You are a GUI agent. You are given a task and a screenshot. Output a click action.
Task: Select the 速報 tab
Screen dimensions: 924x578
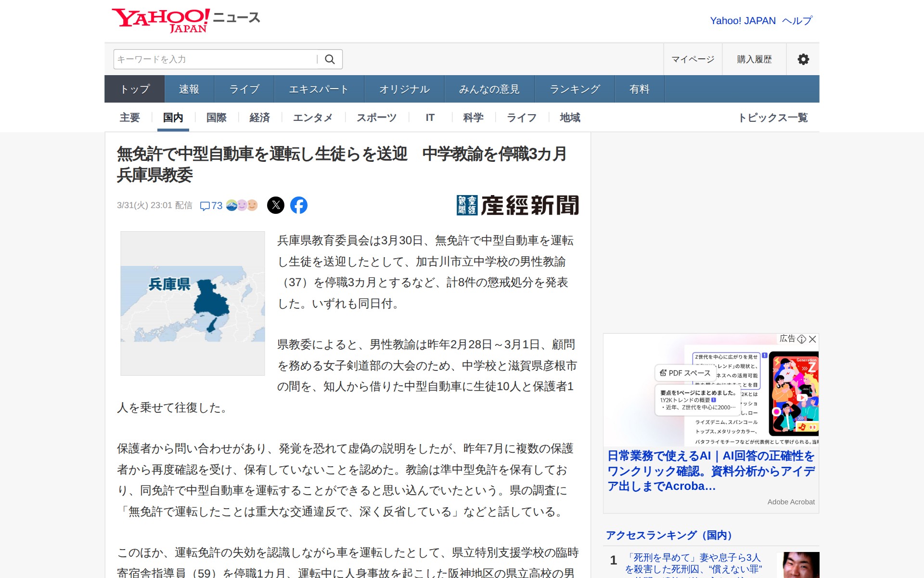(x=189, y=89)
